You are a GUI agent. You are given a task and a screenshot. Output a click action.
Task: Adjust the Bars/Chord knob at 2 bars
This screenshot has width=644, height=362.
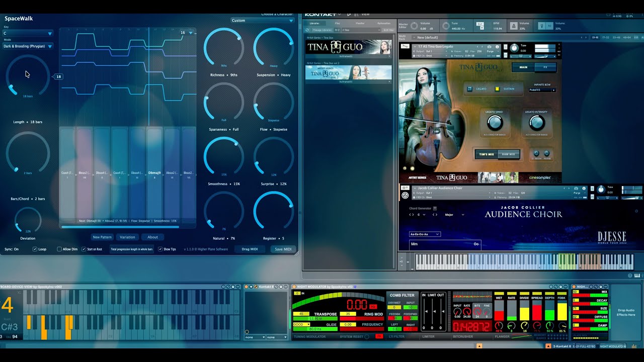(28, 153)
